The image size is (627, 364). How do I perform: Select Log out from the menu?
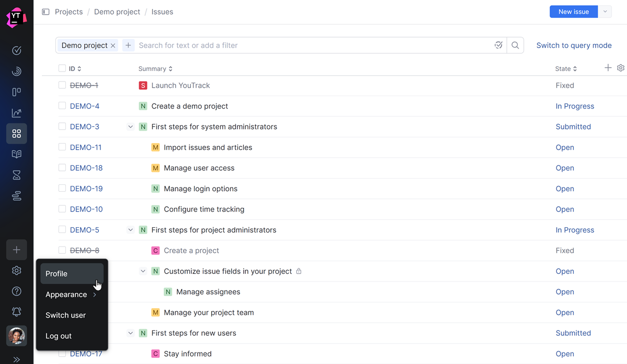tap(59, 336)
